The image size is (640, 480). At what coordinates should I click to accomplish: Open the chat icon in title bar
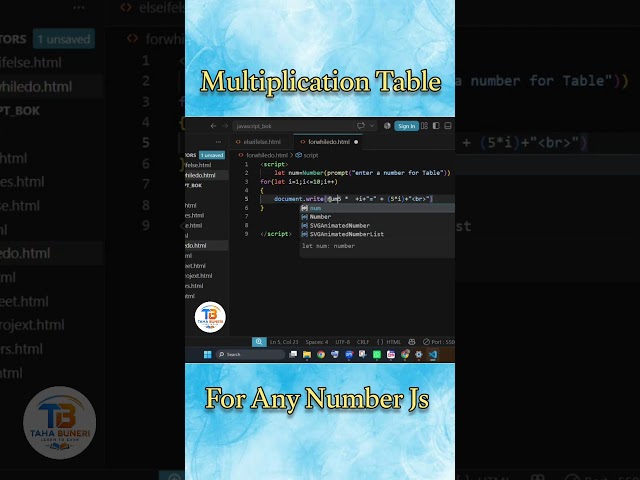click(x=360, y=126)
